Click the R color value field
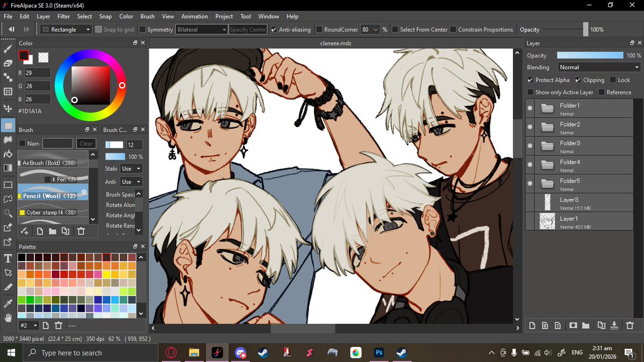Viewport: 644px width, 362px height. coord(38,72)
